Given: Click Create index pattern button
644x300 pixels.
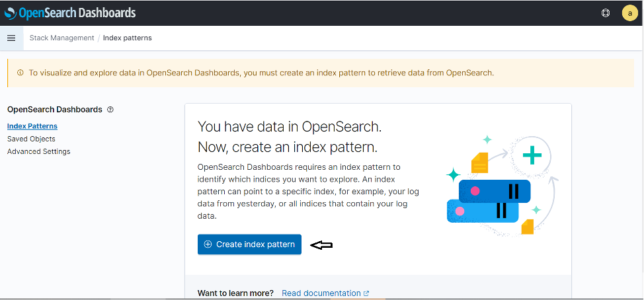Looking at the screenshot, I should [x=249, y=244].
